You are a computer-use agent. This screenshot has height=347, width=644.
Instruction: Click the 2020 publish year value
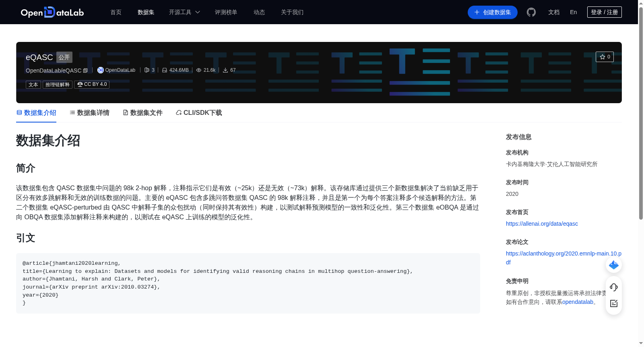click(x=512, y=194)
